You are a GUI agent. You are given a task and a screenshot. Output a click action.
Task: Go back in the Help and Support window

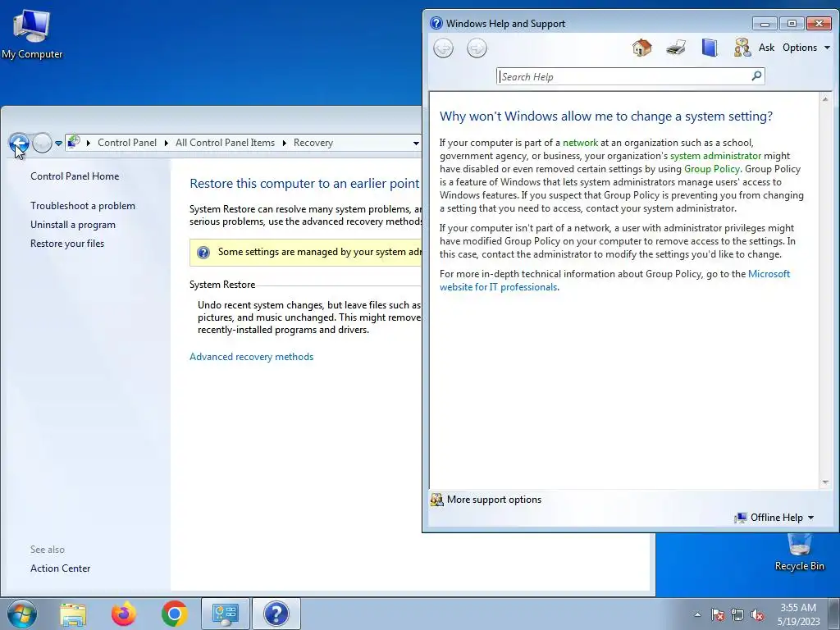[443, 48]
